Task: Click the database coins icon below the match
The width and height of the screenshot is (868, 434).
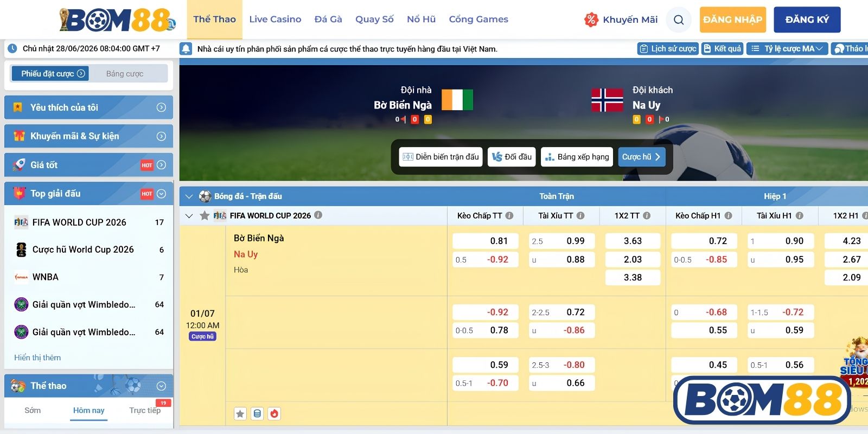Action: coord(257,413)
